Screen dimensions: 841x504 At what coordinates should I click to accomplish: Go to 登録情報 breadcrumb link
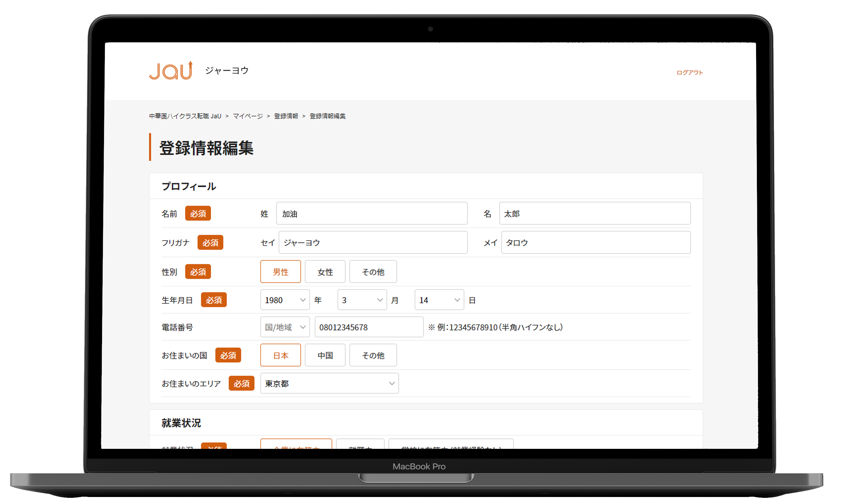click(286, 116)
